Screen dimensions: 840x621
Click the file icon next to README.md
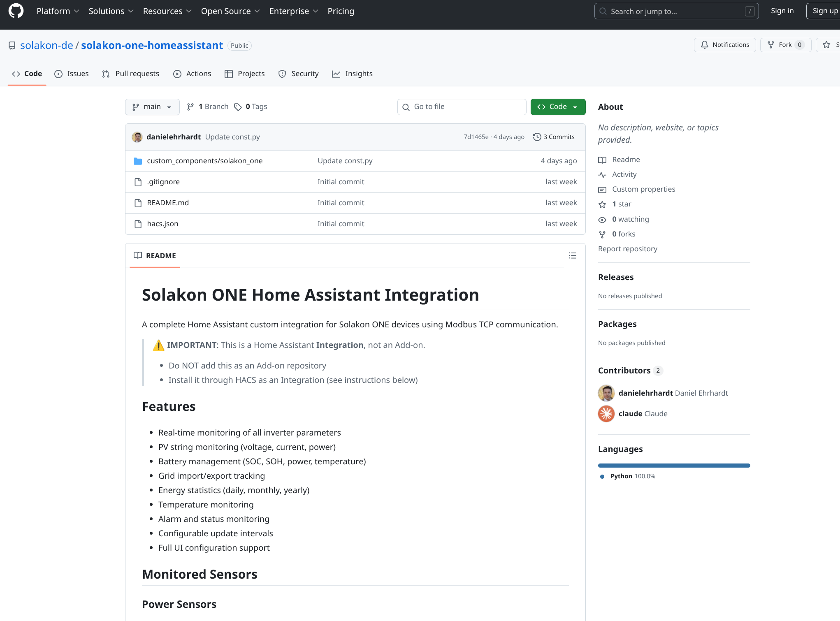138,203
